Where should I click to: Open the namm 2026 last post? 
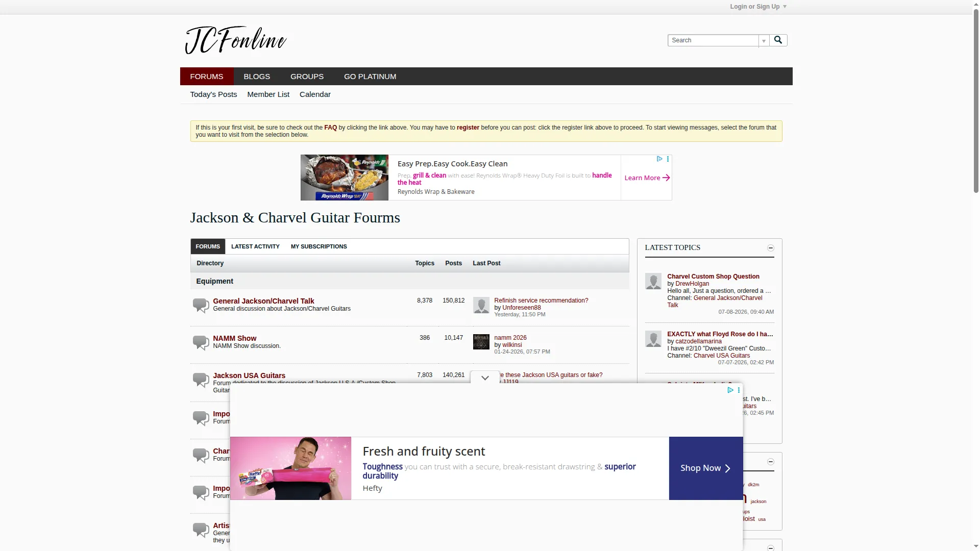(510, 338)
